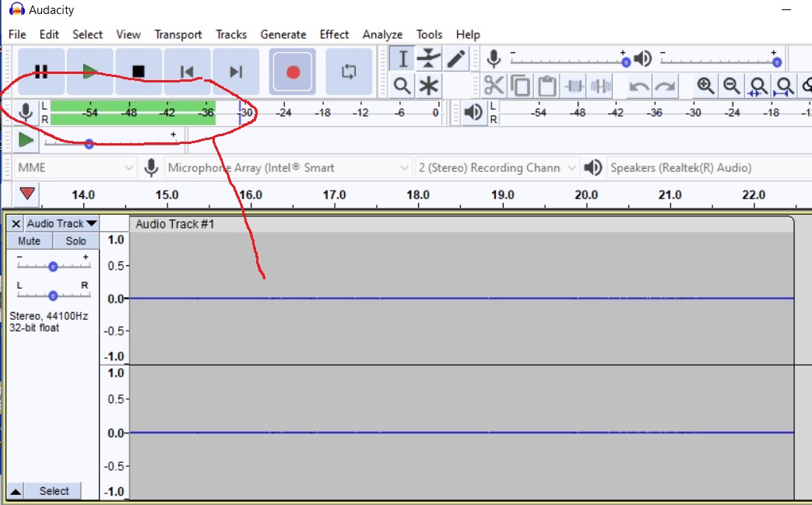Screen dimensions: 812x505
Task: Open the MME audio host dropdown
Action: tap(74, 167)
